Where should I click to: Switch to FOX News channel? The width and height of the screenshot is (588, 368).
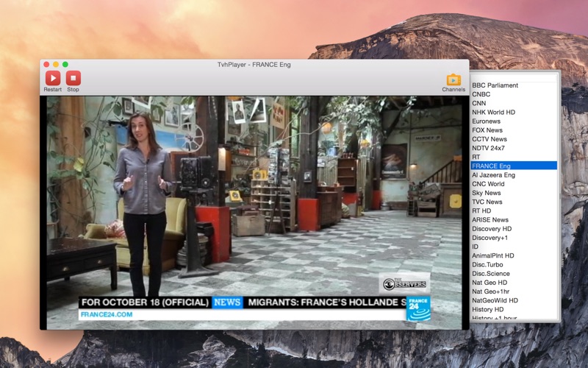514,130
